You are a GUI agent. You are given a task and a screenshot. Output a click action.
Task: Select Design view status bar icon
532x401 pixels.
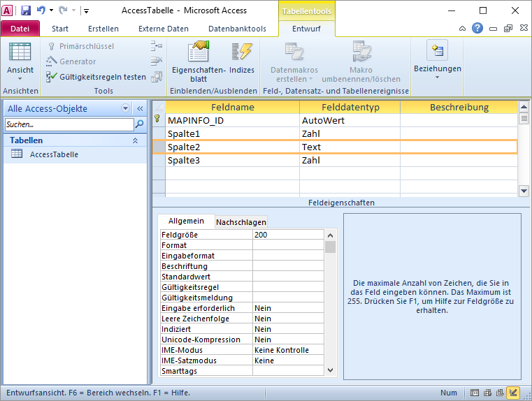pyautogui.click(x=513, y=393)
